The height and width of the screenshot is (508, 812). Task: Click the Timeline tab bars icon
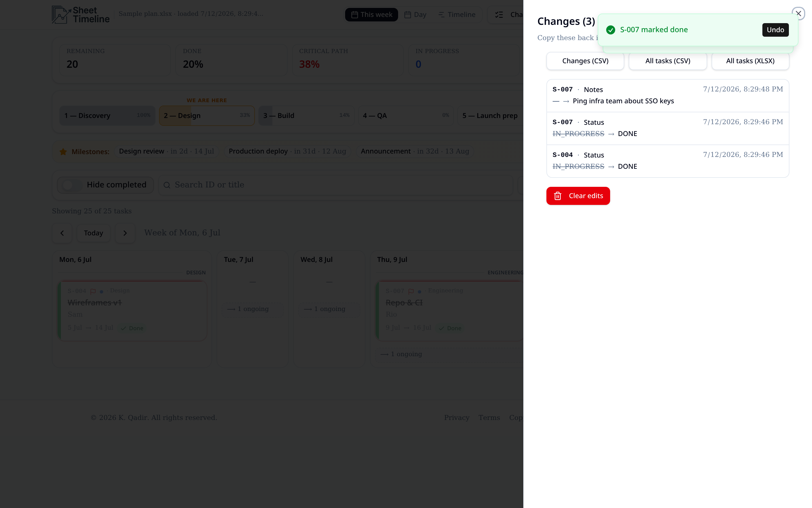click(x=441, y=14)
